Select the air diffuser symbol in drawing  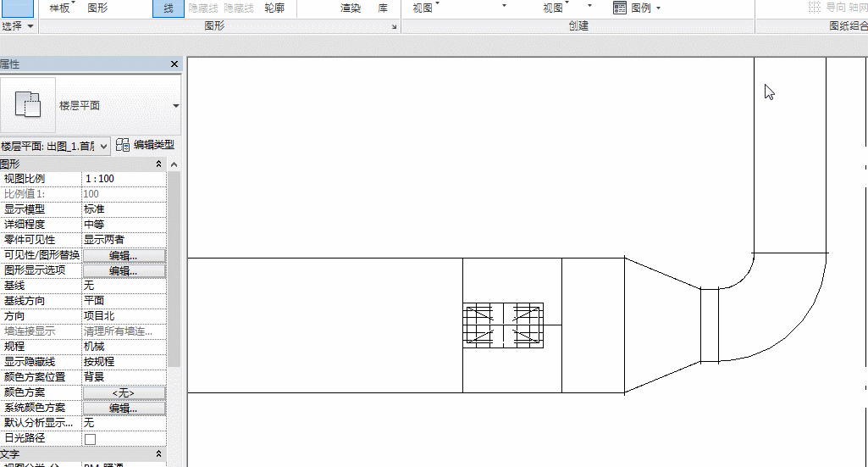click(x=503, y=325)
